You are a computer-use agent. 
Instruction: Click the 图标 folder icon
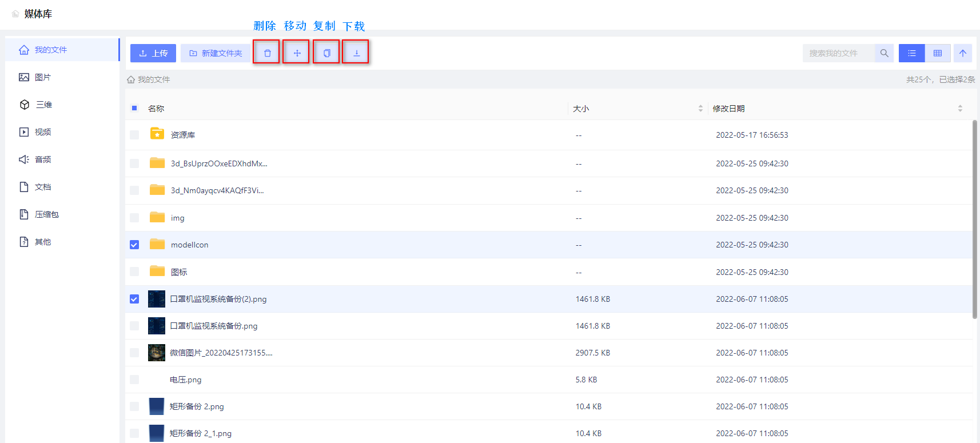157,272
